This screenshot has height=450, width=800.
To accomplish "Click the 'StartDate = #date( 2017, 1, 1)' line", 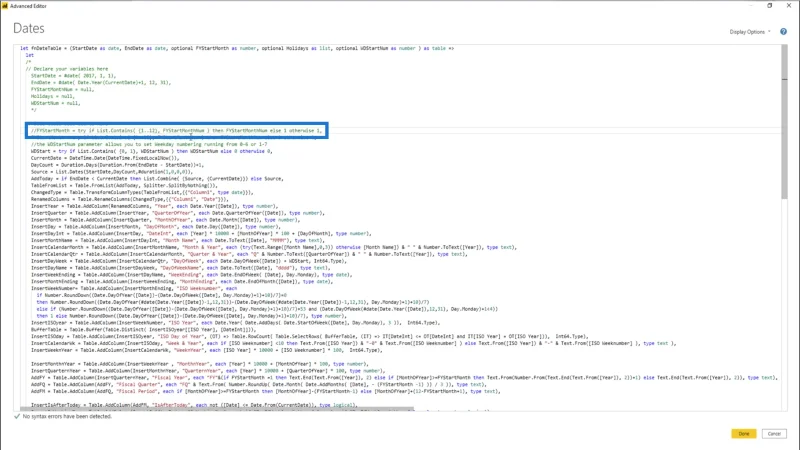I will (73, 76).
